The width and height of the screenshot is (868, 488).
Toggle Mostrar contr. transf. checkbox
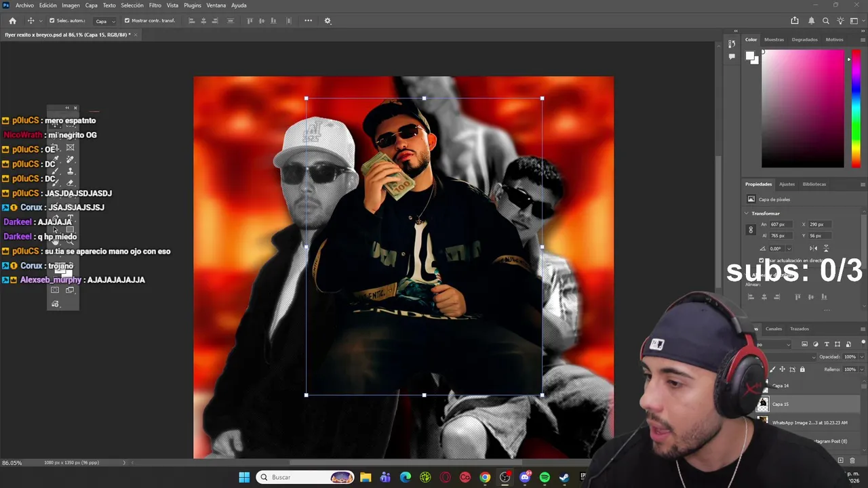[x=127, y=20]
